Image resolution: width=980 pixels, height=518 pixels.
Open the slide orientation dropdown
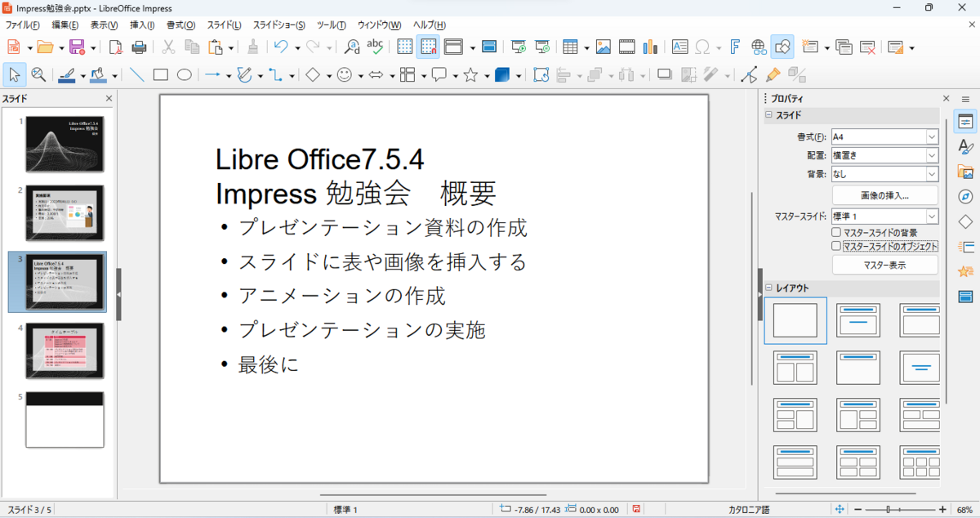[x=932, y=155]
